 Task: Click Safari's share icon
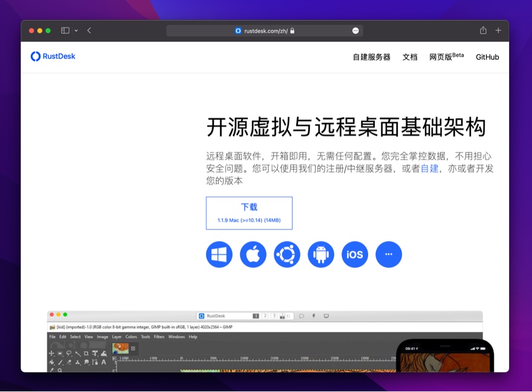coord(482,30)
